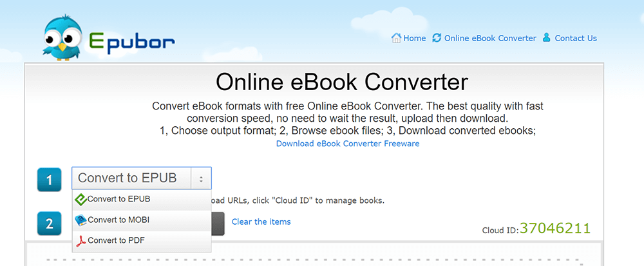Click the Cloud ID number 37046211

coord(554,227)
